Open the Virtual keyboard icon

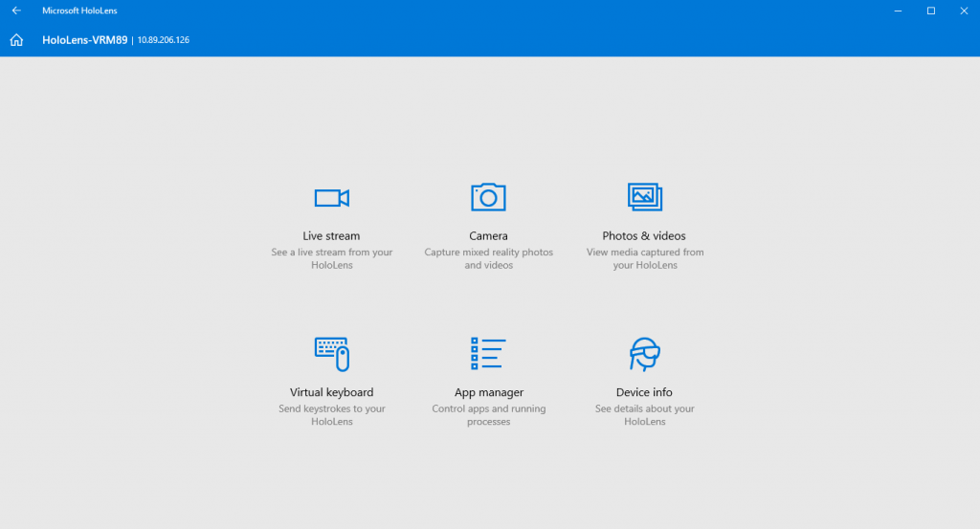click(x=332, y=354)
